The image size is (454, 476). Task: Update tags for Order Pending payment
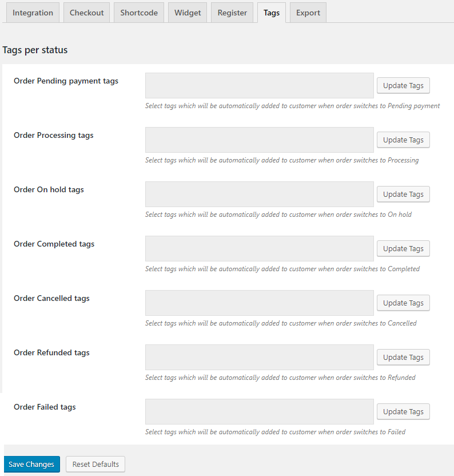point(403,86)
